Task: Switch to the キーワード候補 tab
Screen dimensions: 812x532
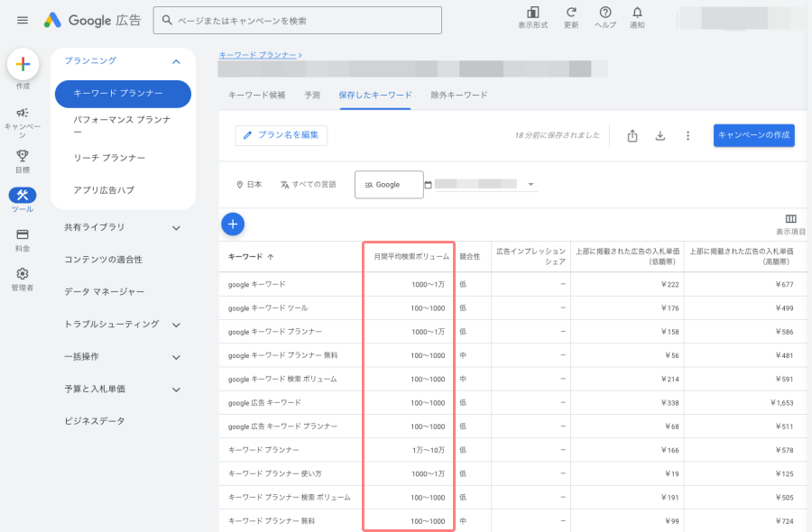Action: [257, 96]
